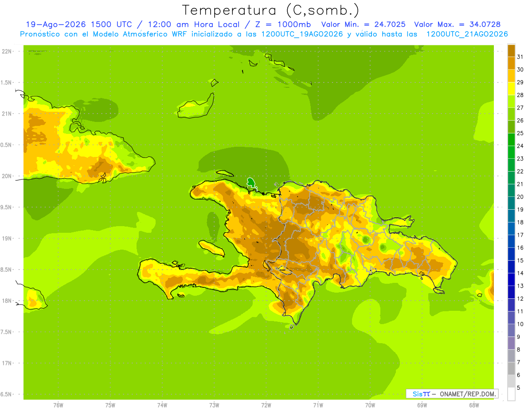Click the small dark green cold spot near 20N
The height and width of the screenshot is (411, 532).
click(251, 182)
